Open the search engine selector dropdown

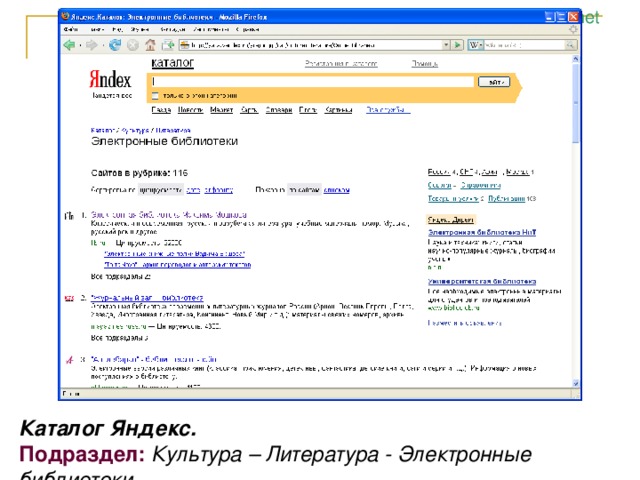coord(481,45)
